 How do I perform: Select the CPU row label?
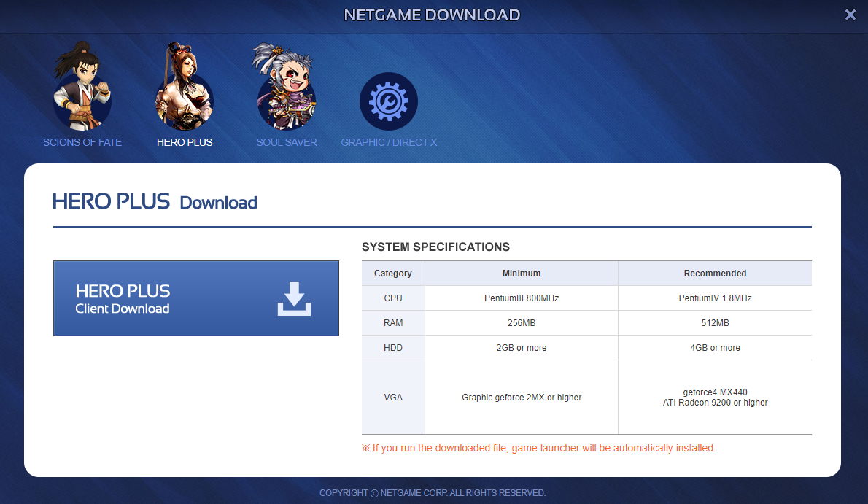(x=393, y=298)
